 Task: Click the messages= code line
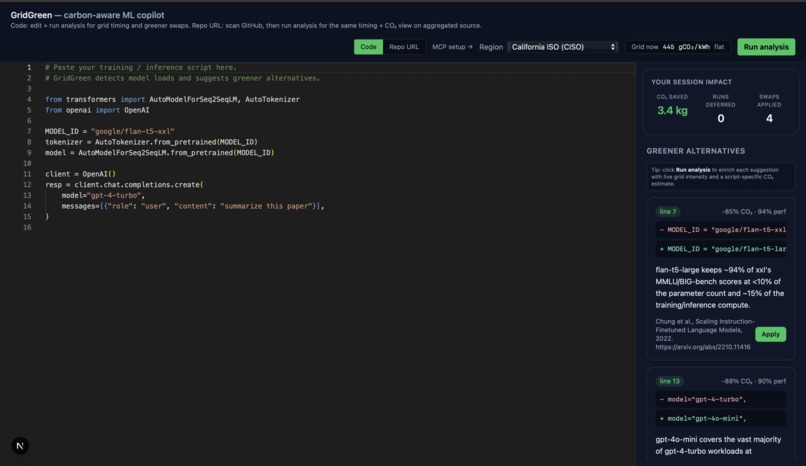tap(193, 206)
